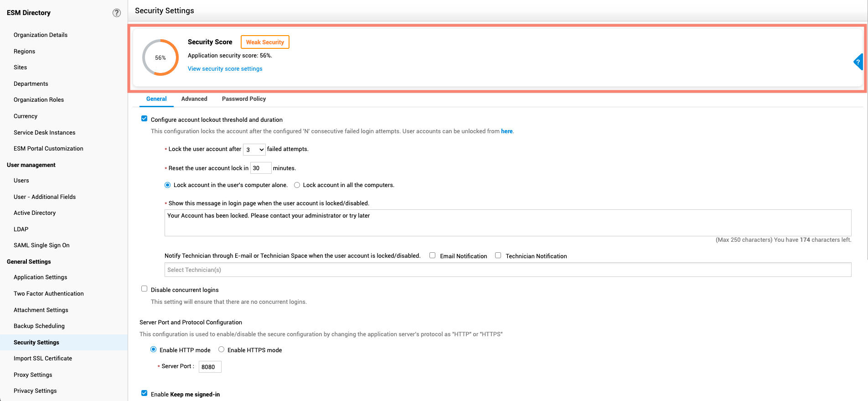868x401 pixels.
Task: Enable Technician Notification checkbox
Action: (498, 255)
